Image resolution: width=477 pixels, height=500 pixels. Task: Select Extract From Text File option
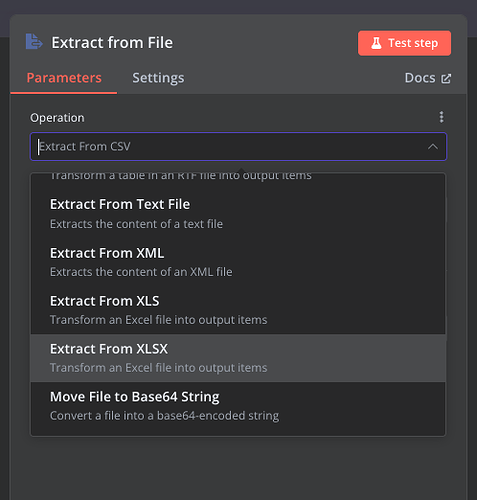pyautogui.click(x=238, y=214)
